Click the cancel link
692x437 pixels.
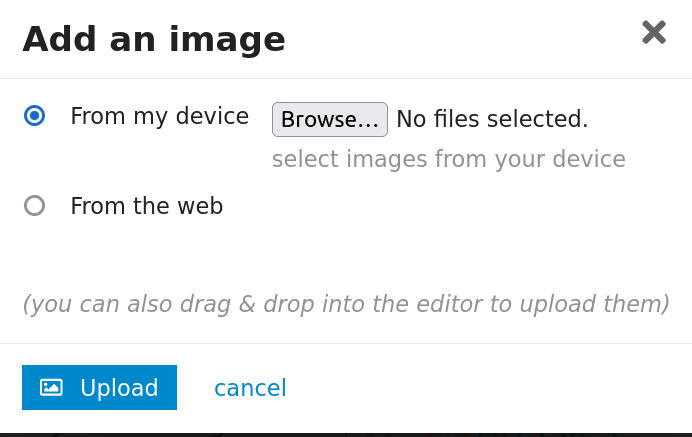pyautogui.click(x=250, y=388)
